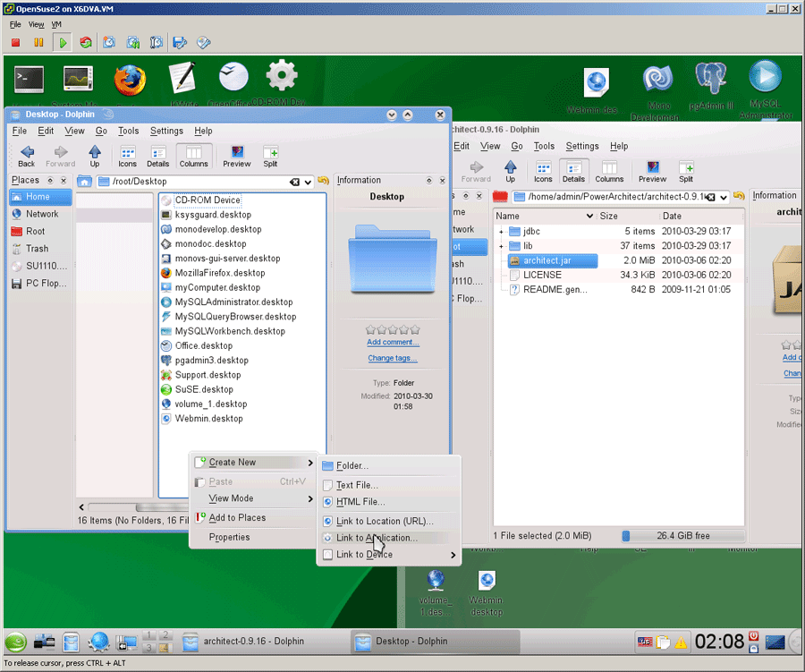Image resolution: width=805 pixels, height=672 pixels.
Task: Select Link to Location (URL)...
Action: [388, 521]
